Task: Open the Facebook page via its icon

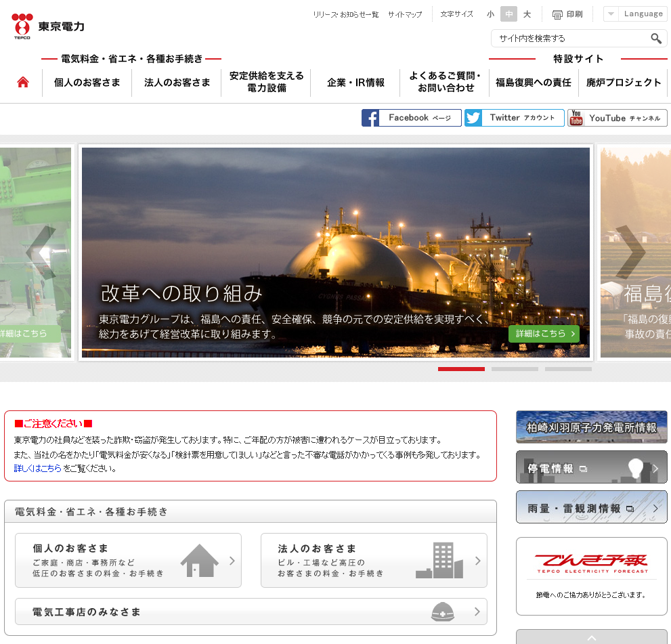Action: [371, 118]
